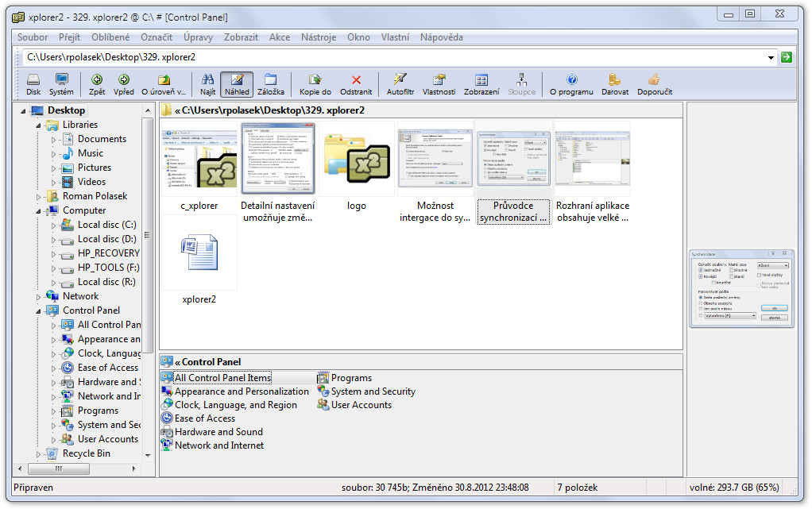Viewport: 812px width, 509px height.
Task: Toggle the Náhled preview pane button
Action: [237, 84]
